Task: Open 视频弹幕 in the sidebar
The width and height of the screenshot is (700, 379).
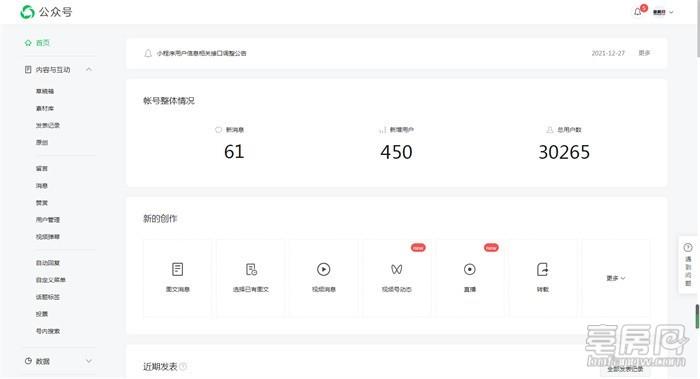Action: [48, 237]
